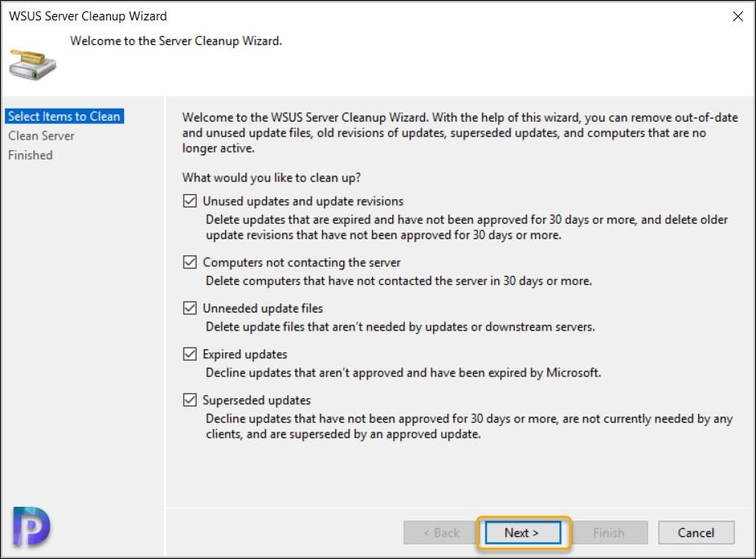Toggle Computers not contacting the server checkbox
Screen dimensions: 756x559
(x=190, y=262)
